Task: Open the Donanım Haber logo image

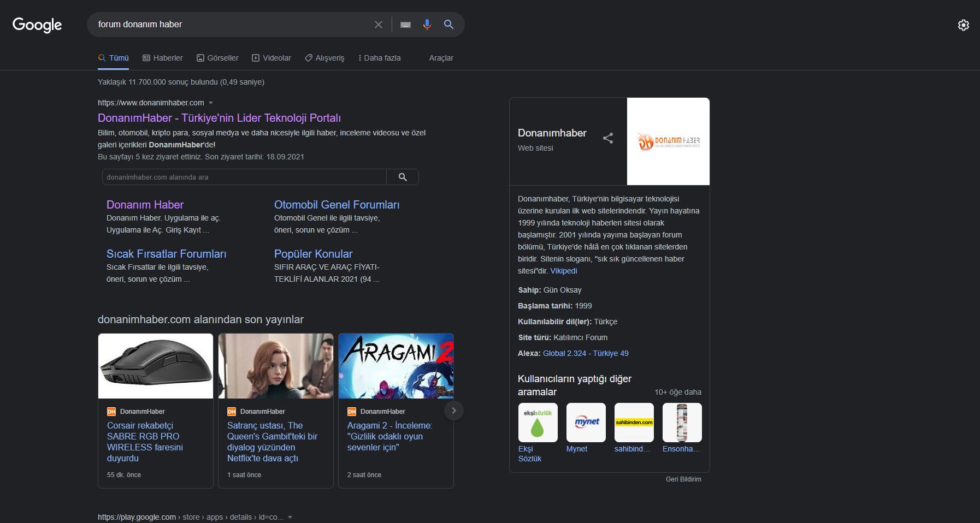Action: click(668, 141)
